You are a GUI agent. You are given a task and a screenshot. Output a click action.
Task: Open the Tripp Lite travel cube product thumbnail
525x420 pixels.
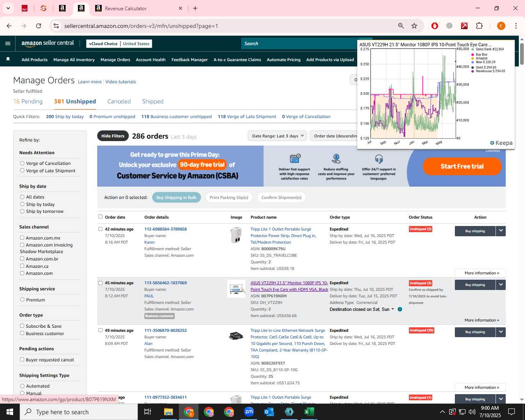coord(236,235)
